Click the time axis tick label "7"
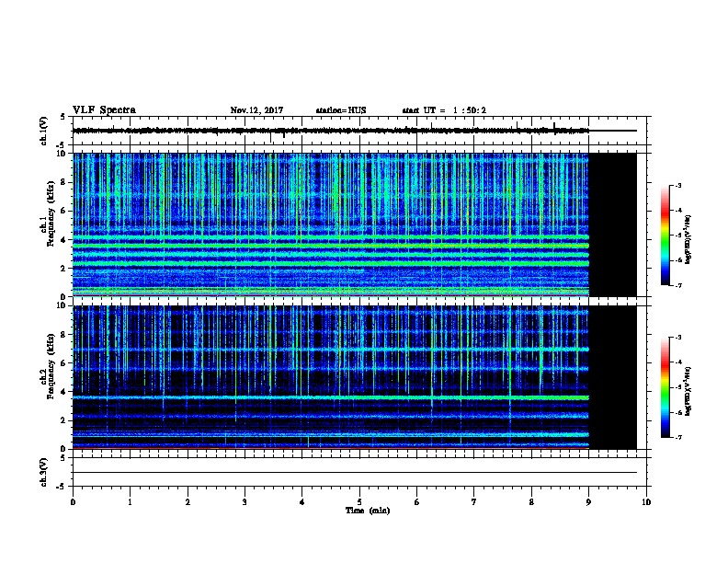This screenshot has height=563, width=728. pos(474,501)
